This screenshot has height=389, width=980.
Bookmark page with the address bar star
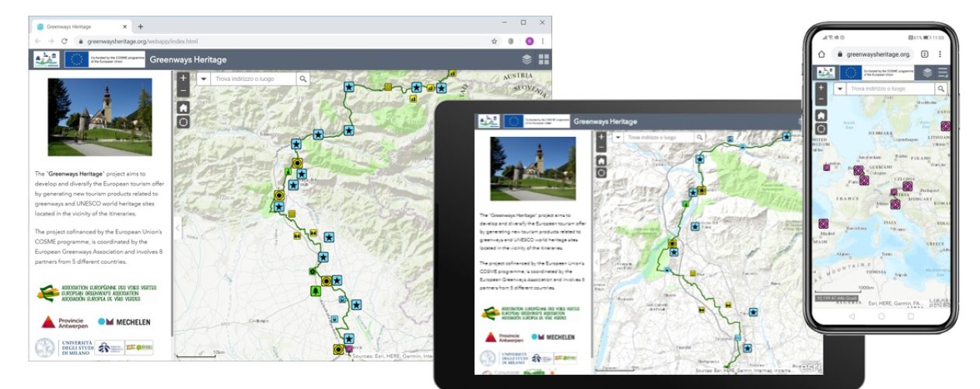click(494, 41)
